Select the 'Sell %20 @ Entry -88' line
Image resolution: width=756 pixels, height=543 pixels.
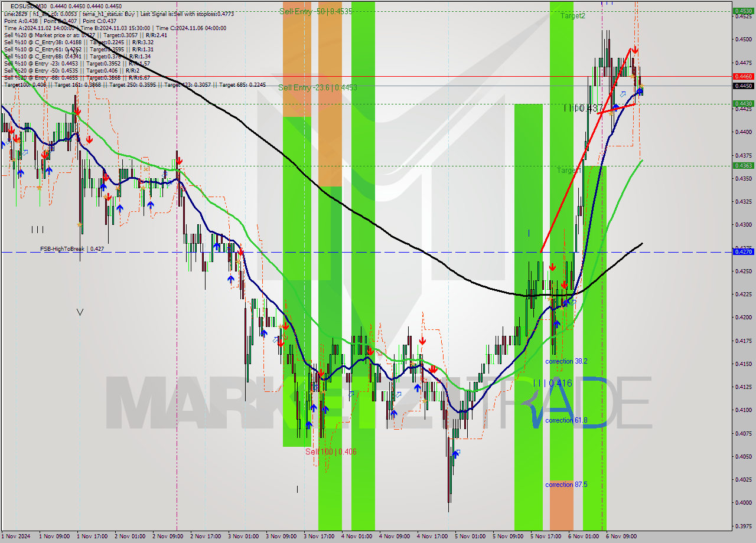[x=77, y=77]
